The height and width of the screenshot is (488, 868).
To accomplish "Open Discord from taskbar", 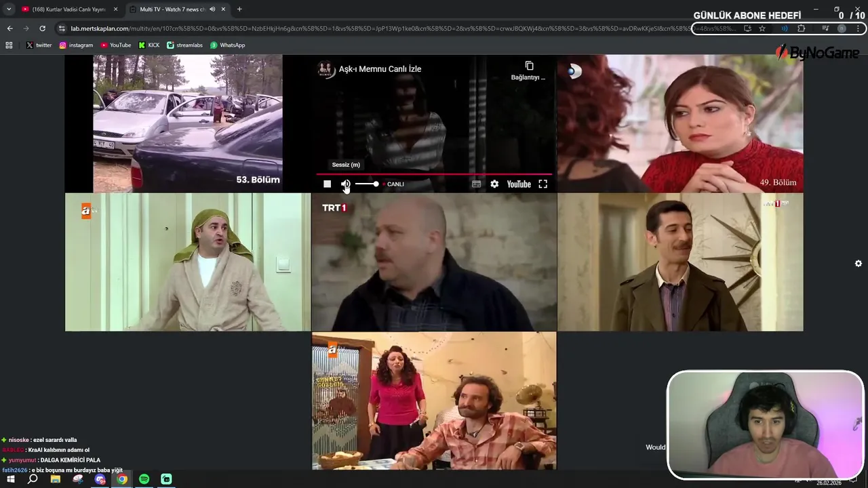I will click(x=100, y=479).
